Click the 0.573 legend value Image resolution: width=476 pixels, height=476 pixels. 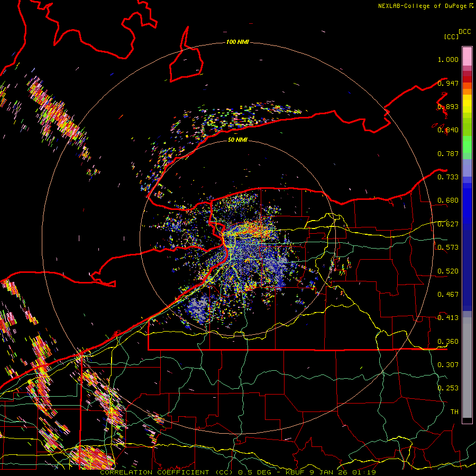(448, 248)
